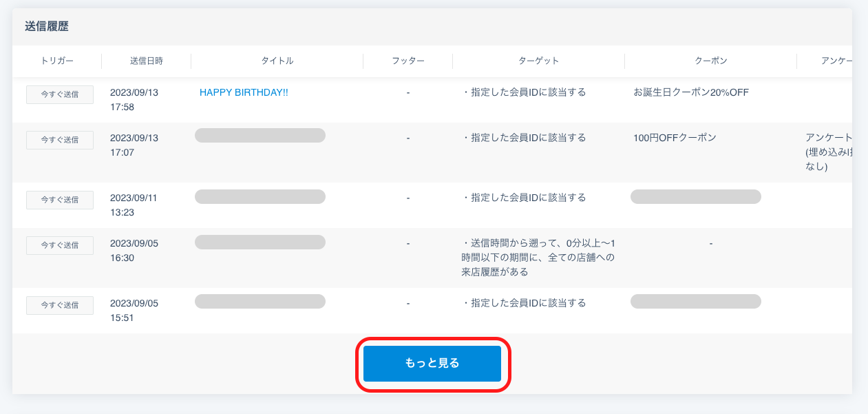Select the ターゲット column header
Viewport: 868px width, 414px height.
coord(539,61)
